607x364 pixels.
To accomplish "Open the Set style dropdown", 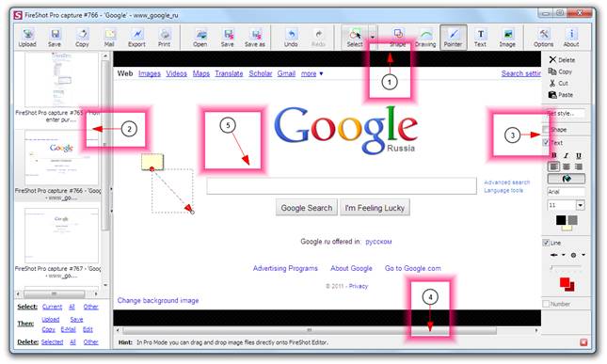I will coord(566,114).
